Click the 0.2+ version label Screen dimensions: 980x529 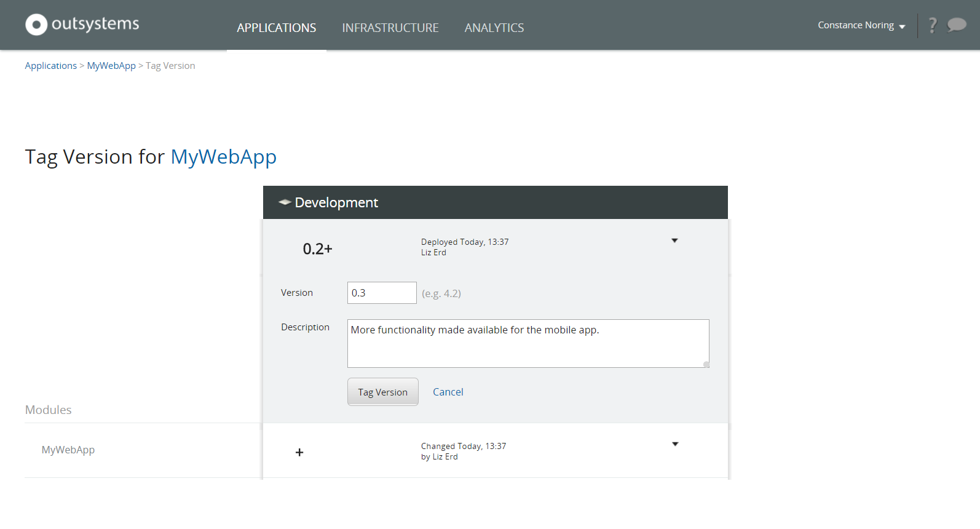click(318, 249)
